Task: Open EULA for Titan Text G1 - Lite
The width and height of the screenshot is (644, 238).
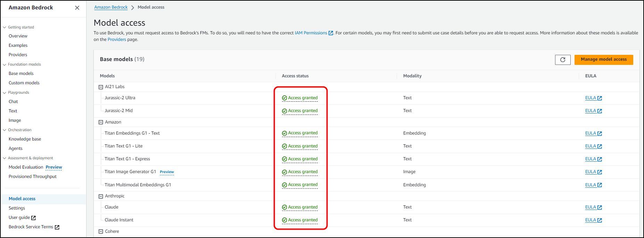Action: coord(593,146)
